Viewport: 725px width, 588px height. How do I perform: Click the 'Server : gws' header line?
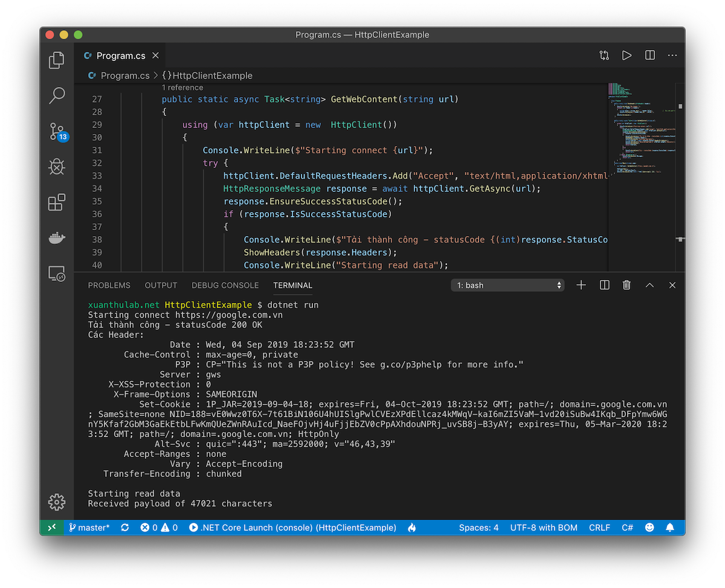click(190, 374)
